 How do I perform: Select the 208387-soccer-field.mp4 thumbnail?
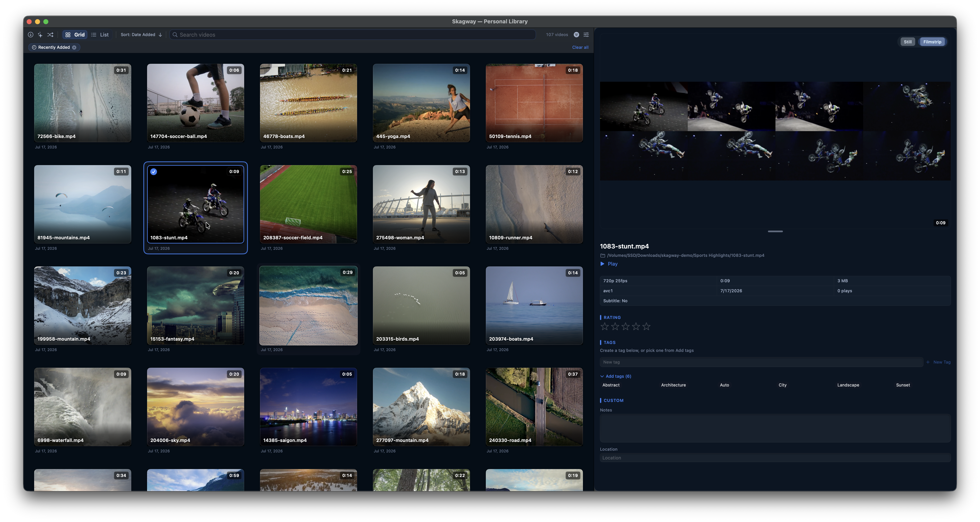click(308, 204)
